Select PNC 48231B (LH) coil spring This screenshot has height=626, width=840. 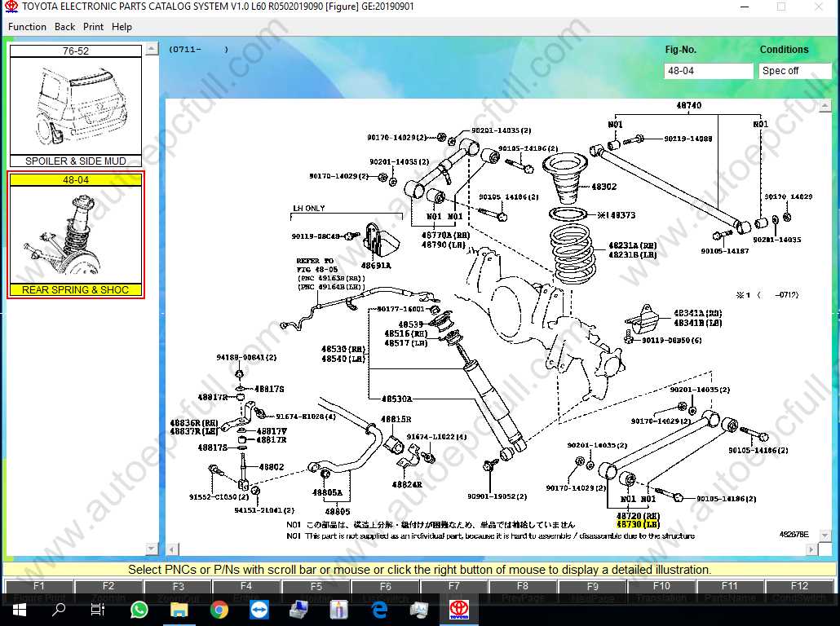[x=632, y=255]
